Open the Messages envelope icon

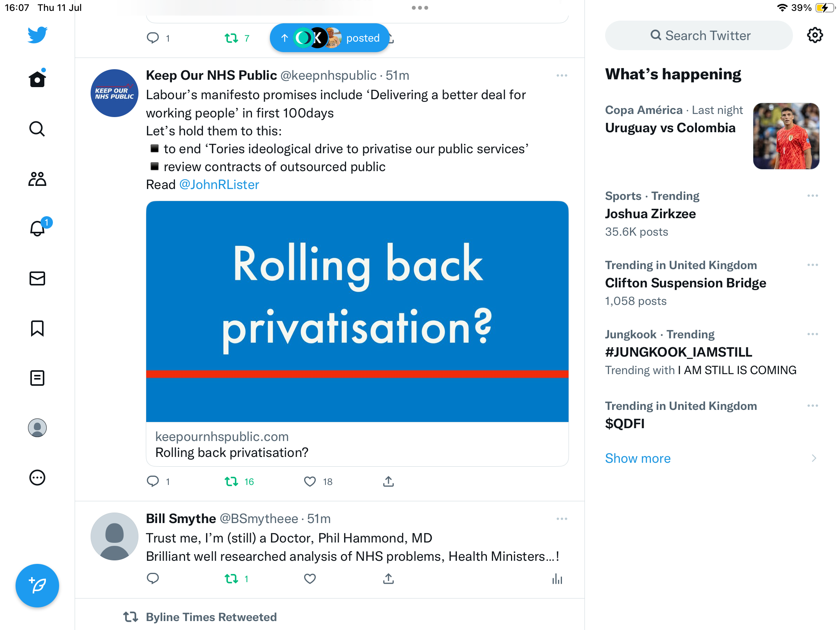(x=37, y=278)
